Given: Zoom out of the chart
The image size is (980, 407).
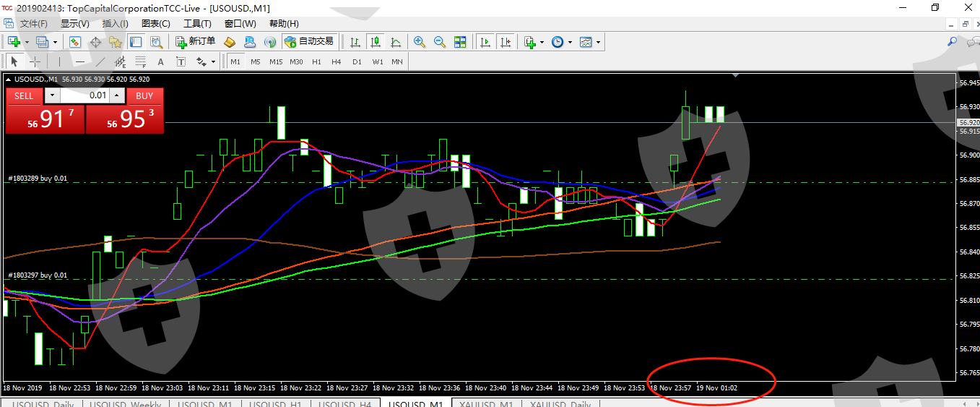Looking at the screenshot, I should click(x=439, y=42).
